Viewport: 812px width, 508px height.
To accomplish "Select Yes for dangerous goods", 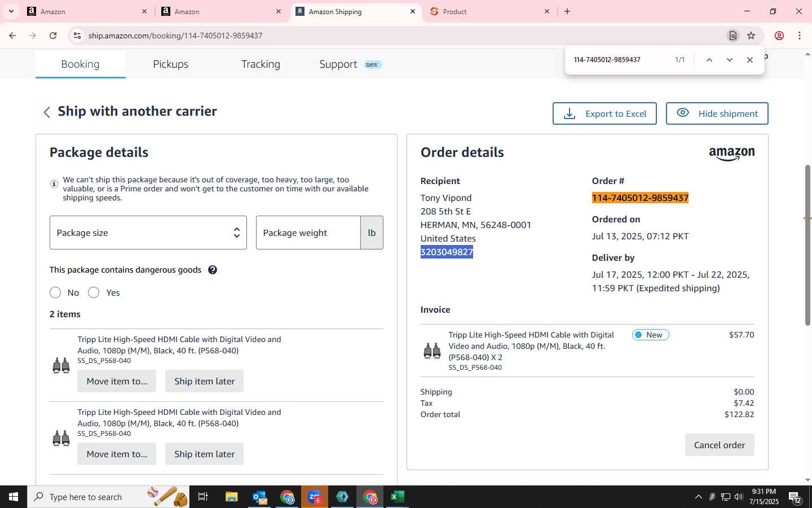I will pos(94,292).
